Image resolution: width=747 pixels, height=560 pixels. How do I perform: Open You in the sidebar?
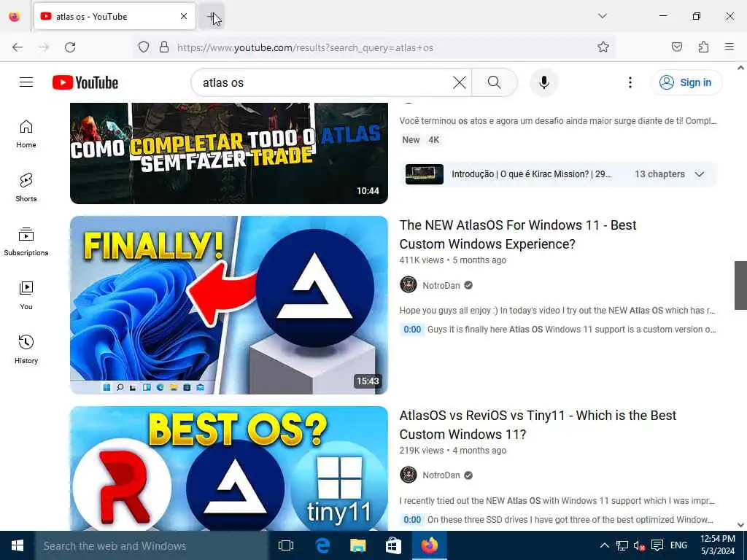pos(26,296)
